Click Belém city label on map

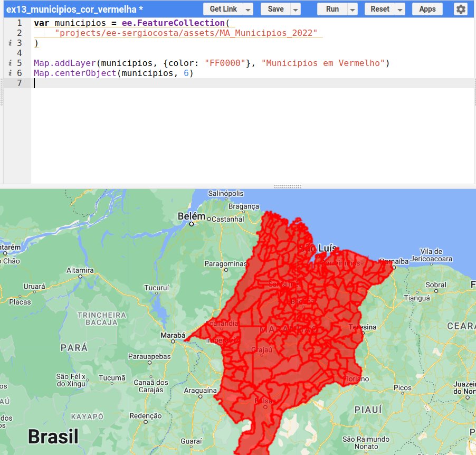tap(192, 216)
